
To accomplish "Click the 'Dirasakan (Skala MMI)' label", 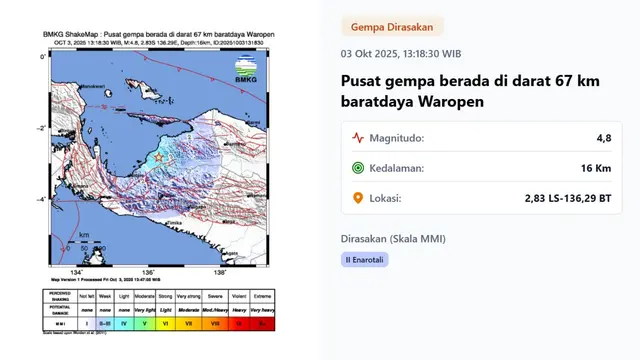I will point(393,239).
